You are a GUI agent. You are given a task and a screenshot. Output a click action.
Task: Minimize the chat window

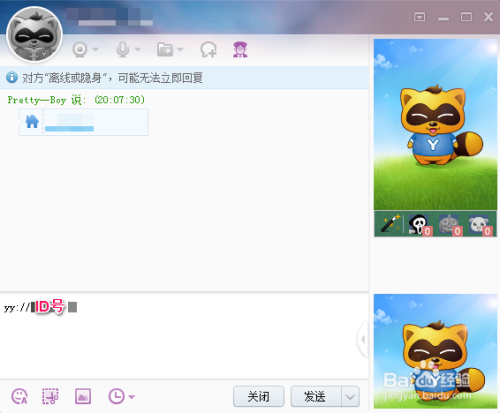[443, 18]
